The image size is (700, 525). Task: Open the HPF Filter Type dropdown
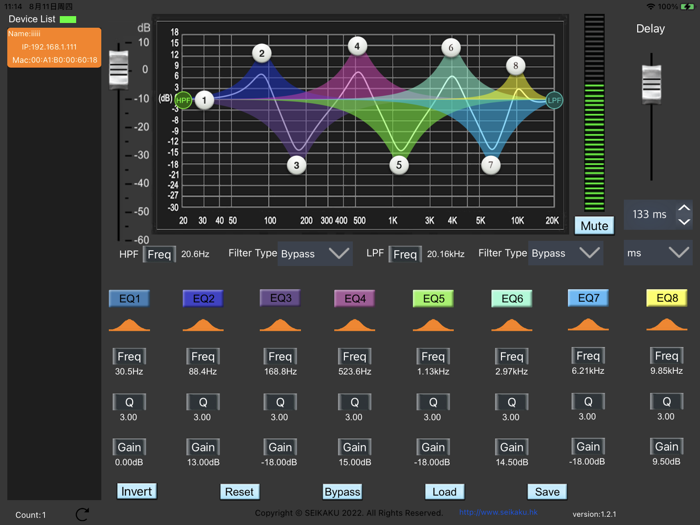[x=315, y=254]
